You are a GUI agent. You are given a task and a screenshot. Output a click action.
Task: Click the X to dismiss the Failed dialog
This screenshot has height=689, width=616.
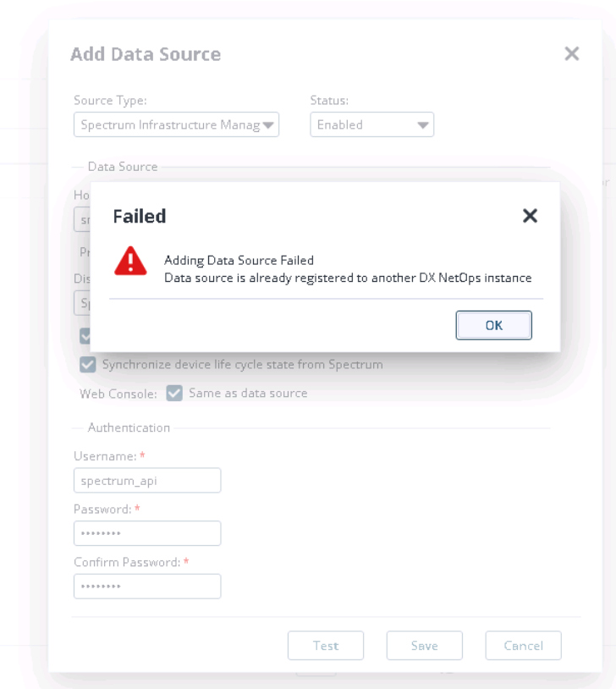pyautogui.click(x=531, y=216)
